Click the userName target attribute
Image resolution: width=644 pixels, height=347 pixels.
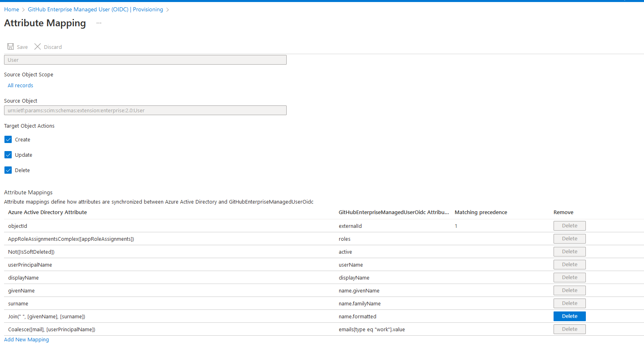click(x=351, y=265)
